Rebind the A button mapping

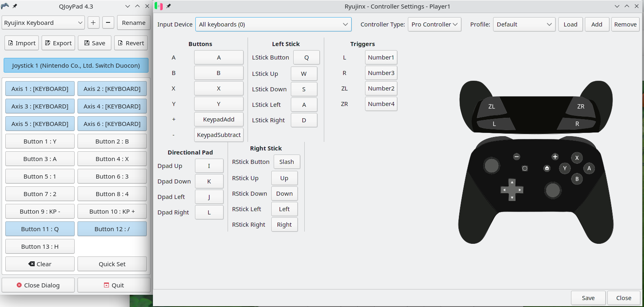[x=219, y=57]
